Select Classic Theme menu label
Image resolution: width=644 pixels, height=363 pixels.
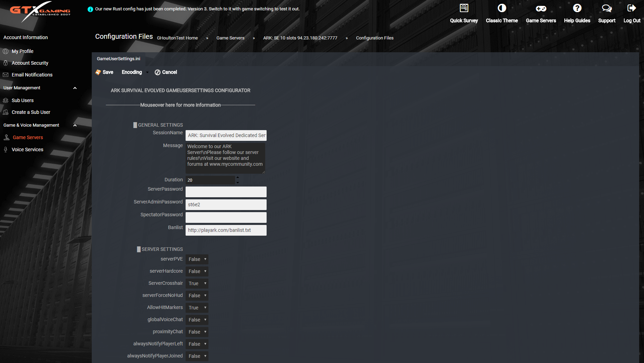502,21
